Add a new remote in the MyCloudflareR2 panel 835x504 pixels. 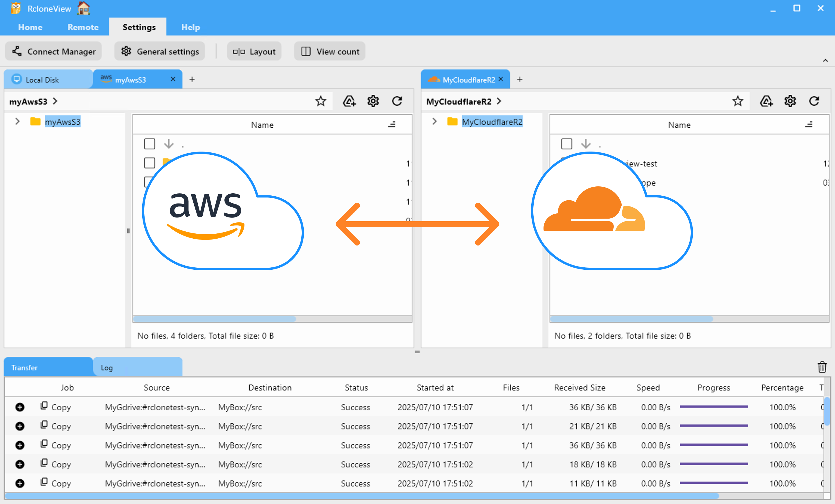coord(766,101)
